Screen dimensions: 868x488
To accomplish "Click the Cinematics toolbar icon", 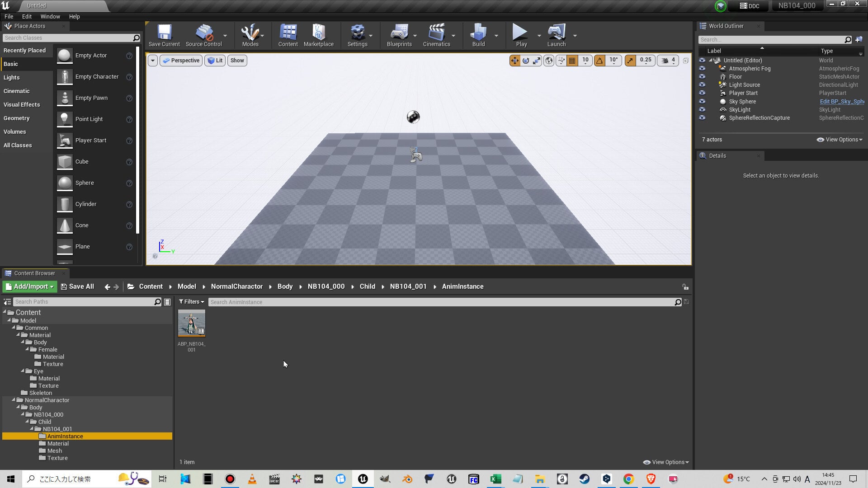I will coord(436,35).
